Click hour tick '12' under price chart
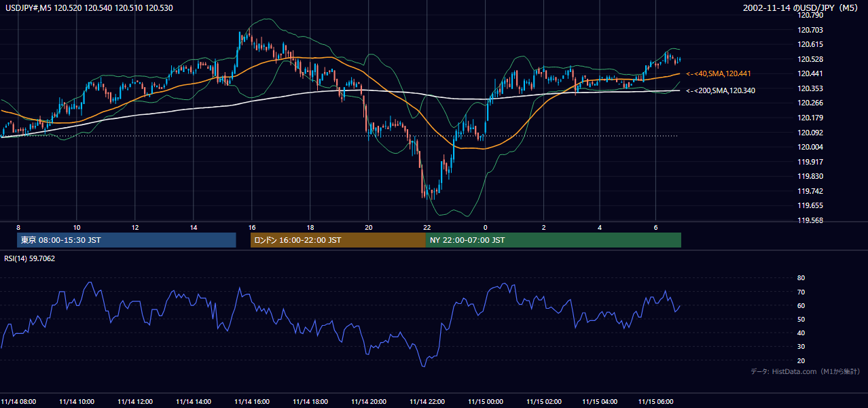Viewport: 868px width, 408px height. (135, 227)
